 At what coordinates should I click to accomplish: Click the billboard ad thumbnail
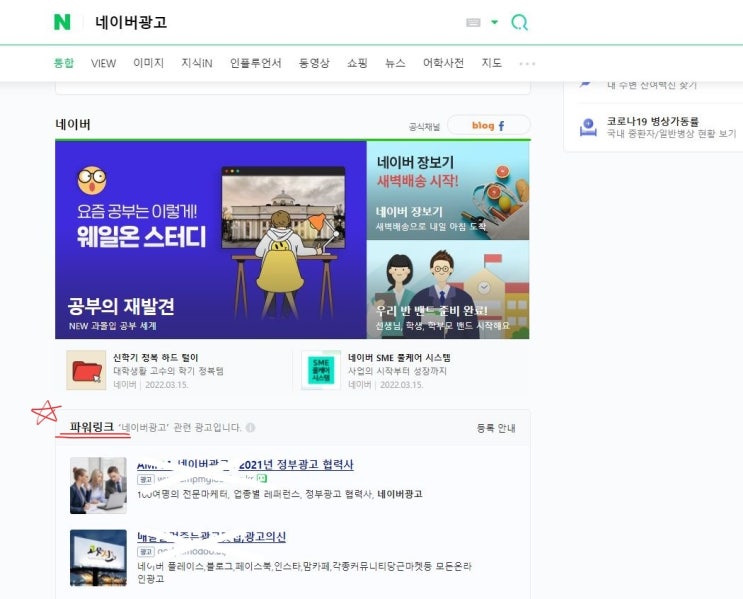[98, 558]
